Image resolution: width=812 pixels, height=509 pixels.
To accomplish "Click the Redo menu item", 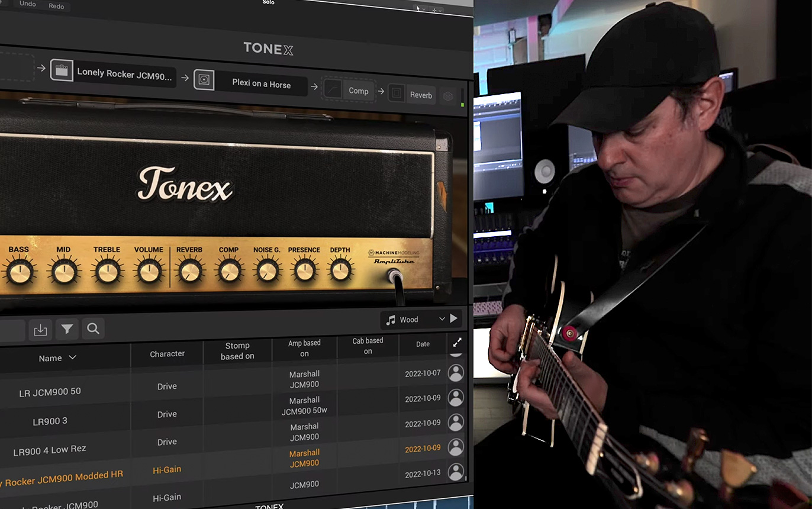I will pos(56,6).
